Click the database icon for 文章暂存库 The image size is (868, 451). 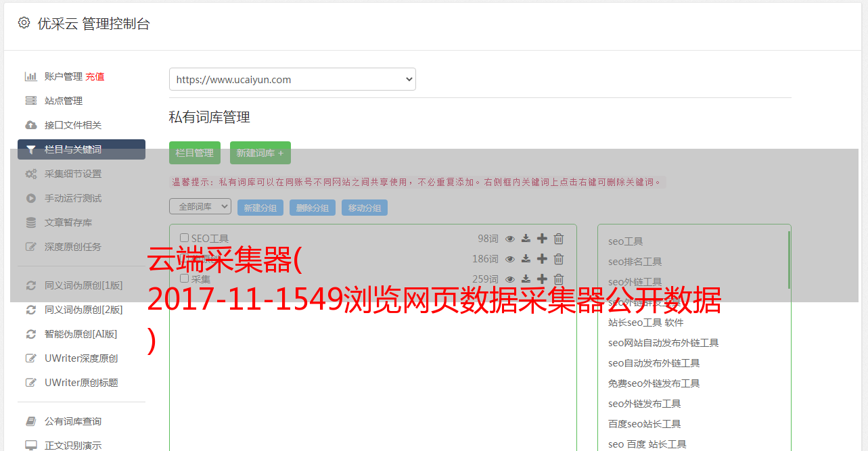pyautogui.click(x=30, y=222)
